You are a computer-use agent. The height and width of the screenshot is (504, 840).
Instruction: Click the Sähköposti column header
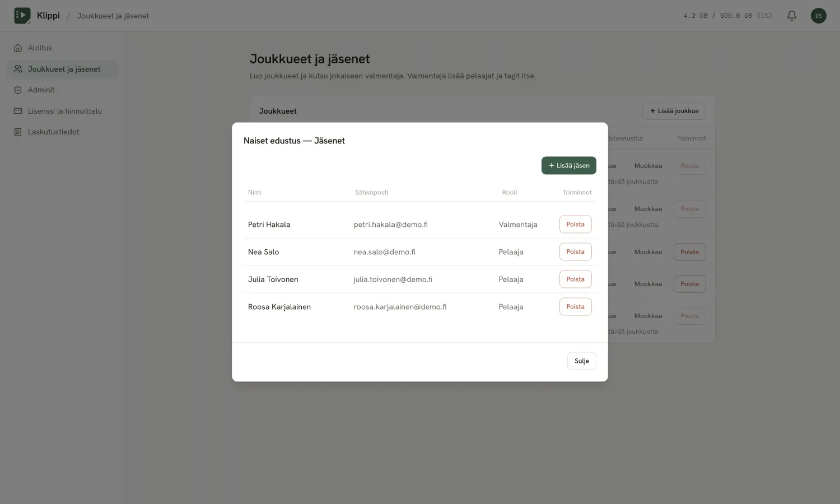coord(371,193)
